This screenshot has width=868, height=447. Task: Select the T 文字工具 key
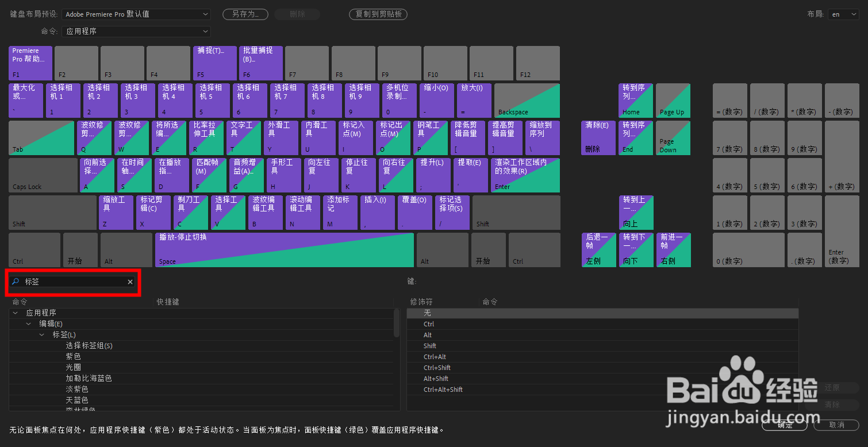tap(244, 138)
